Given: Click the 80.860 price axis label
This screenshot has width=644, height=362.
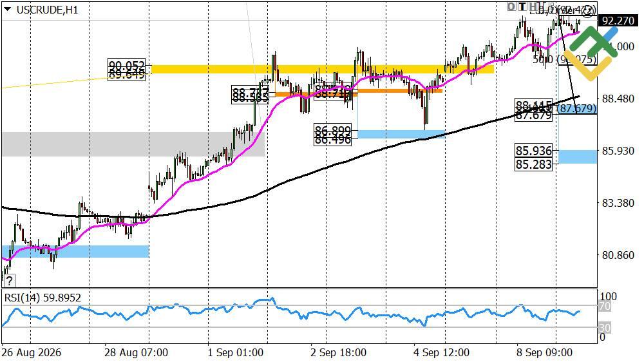Looking at the screenshot, I should tap(618, 255).
